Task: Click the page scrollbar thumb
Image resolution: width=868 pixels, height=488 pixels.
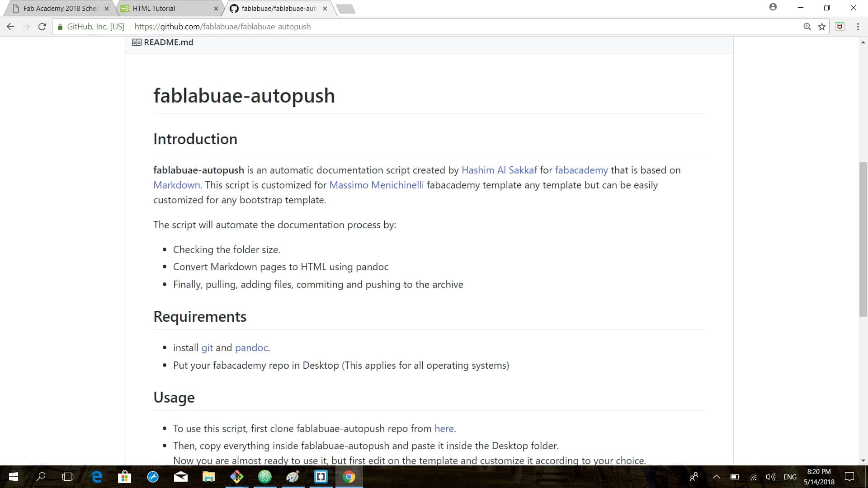Action: coord(863,239)
